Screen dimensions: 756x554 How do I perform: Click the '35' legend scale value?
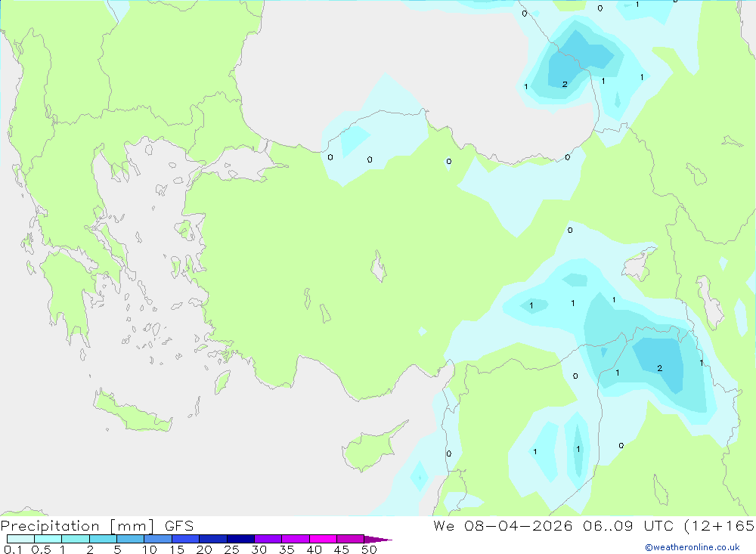click(x=287, y=549)
